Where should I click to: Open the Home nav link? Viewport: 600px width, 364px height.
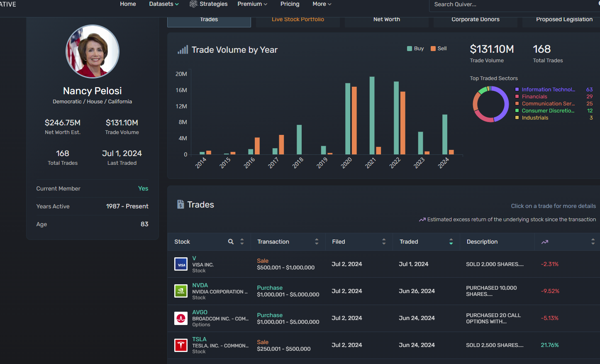pyautogui.click(x=128, y=4)
